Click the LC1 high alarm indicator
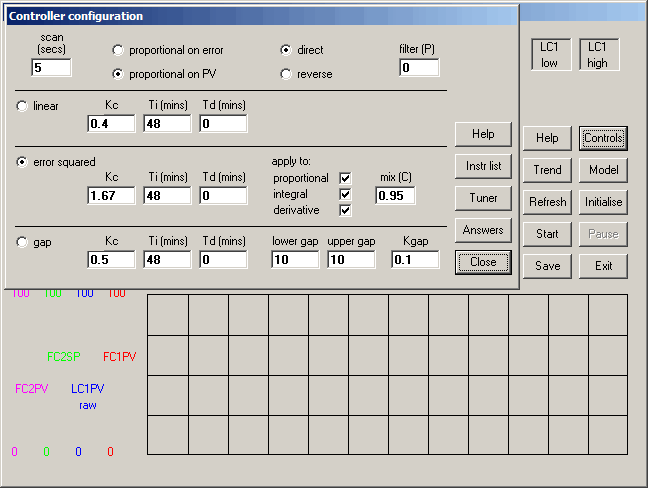The width and height of the screenshot is (648, 488). [x=597, y=55]
